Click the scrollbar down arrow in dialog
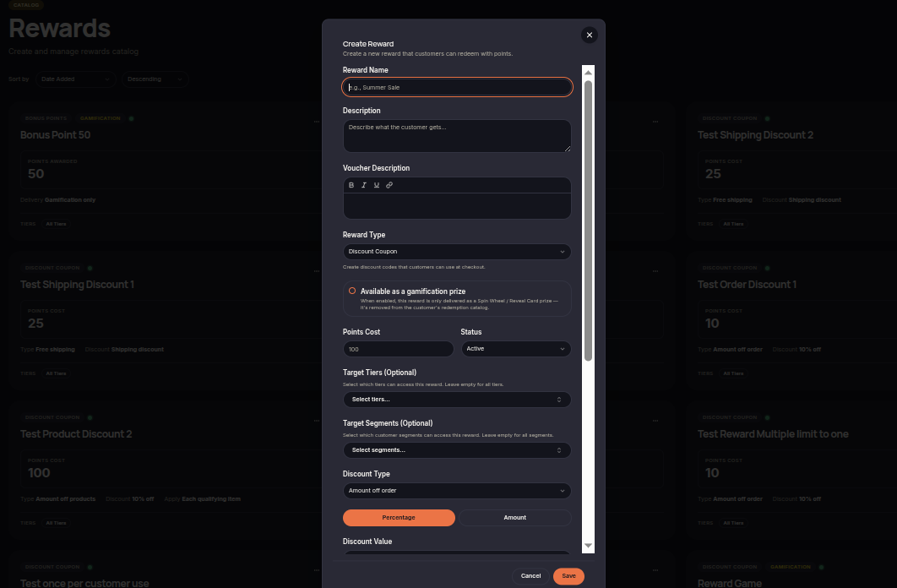The image size is (897, 588). (x=588, y=546)
